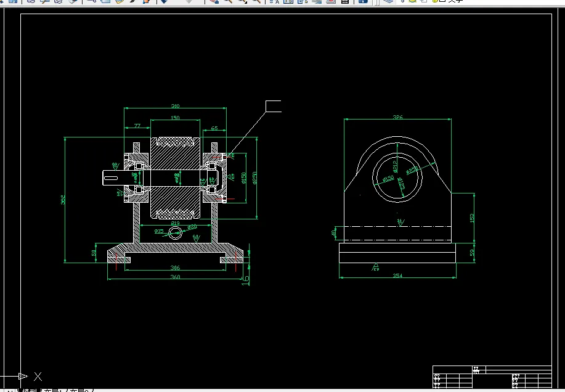
Task: Pick the 219 inner span dimension
Action: point(175,223)
